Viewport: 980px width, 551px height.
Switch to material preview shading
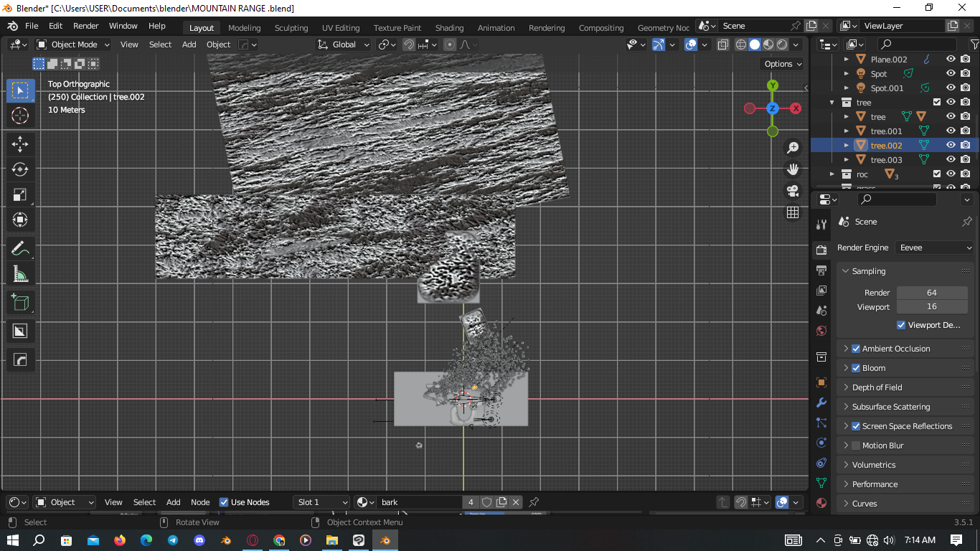point(768,44)
